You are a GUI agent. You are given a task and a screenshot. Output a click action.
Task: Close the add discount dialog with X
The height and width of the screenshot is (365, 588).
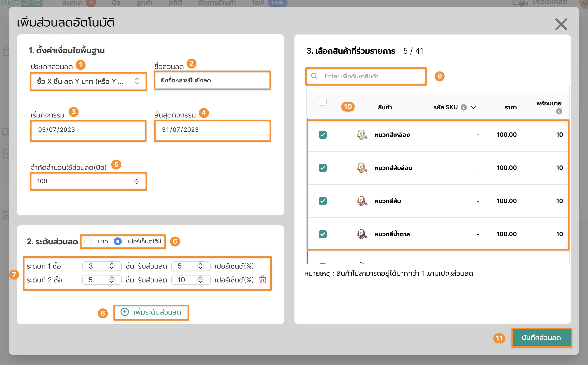tap(561, 24)
